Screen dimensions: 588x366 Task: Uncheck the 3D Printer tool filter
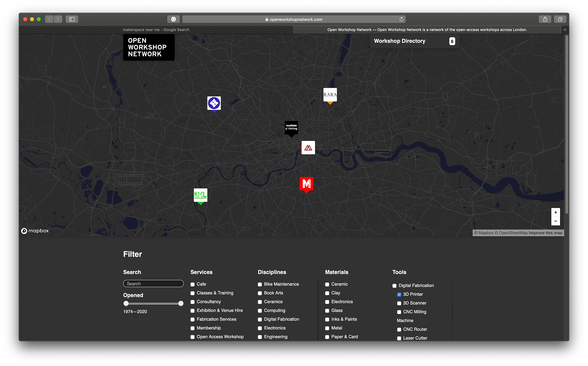click(x=399, y=295)
